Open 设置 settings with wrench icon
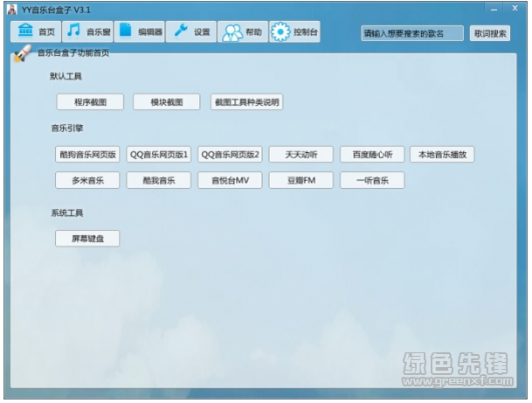 [191, 31]
